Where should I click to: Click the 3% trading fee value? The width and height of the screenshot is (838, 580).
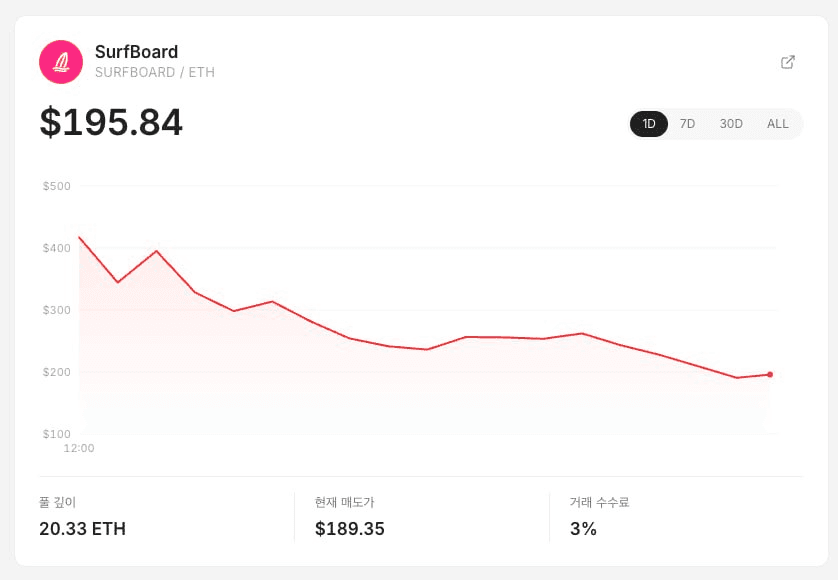583,529
